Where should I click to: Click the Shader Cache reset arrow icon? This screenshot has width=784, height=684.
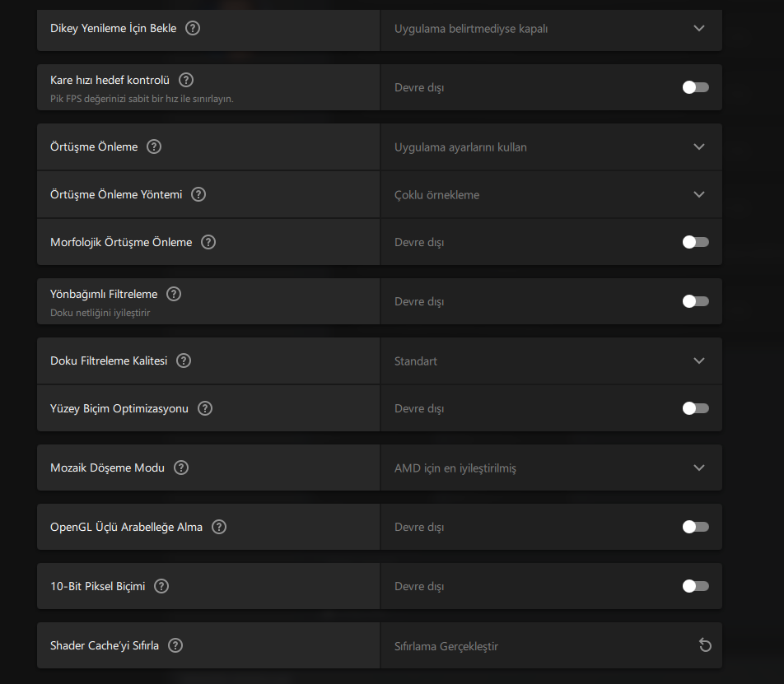(x=705, y=645)
